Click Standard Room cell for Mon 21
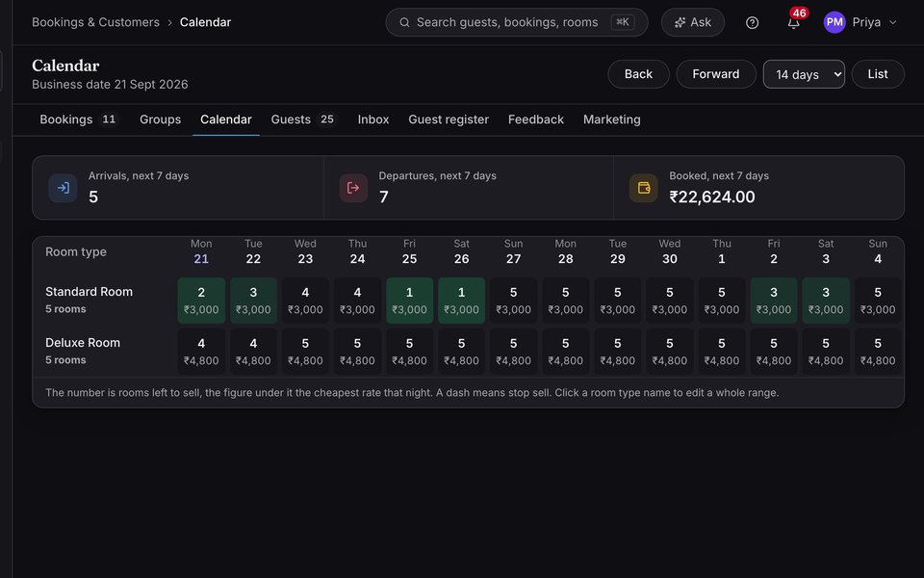The height and width of the screenshot is (578, 924). pyautogui.click(x=201, y=301)
